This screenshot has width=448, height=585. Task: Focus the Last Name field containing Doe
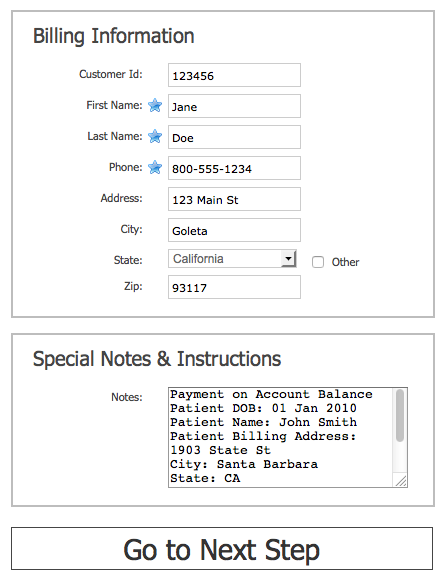[234, 137]
